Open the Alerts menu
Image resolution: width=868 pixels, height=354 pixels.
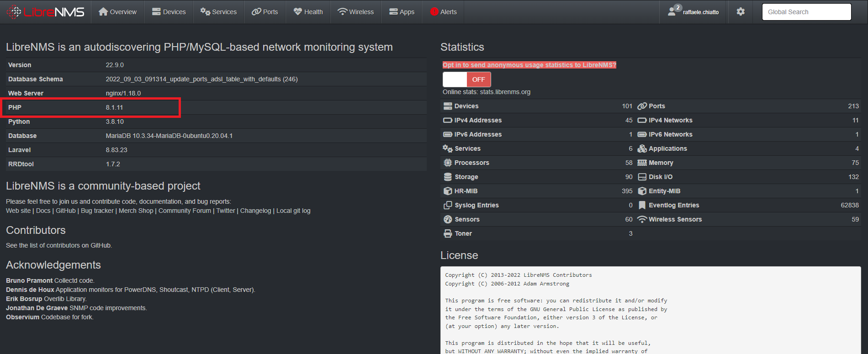click(443, 12)
